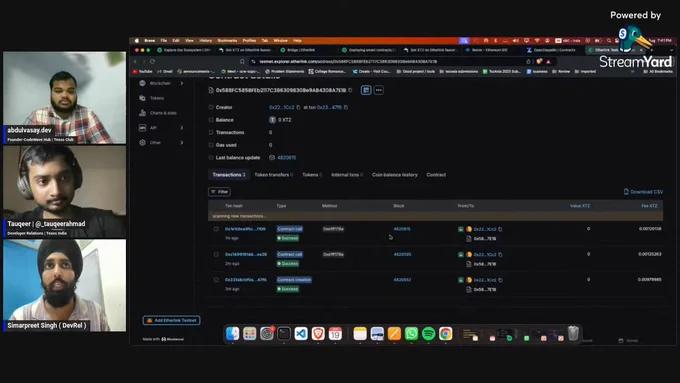Open the three-dots more options button
680x383 pixels.
[379, 90]
